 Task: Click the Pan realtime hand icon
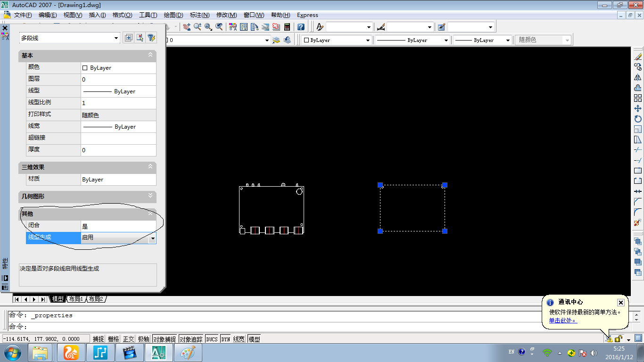click(x=187, y=27)
